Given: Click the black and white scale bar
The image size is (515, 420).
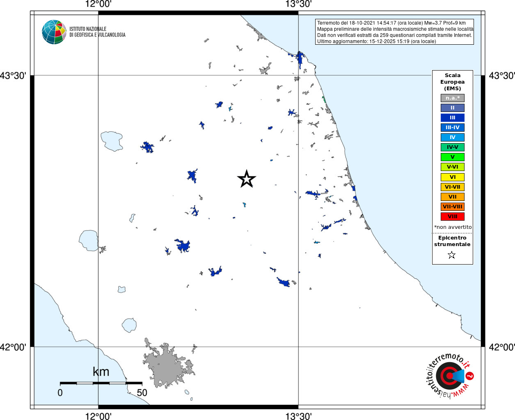Looking at the screenshot, I should click(x=101, y=383).
